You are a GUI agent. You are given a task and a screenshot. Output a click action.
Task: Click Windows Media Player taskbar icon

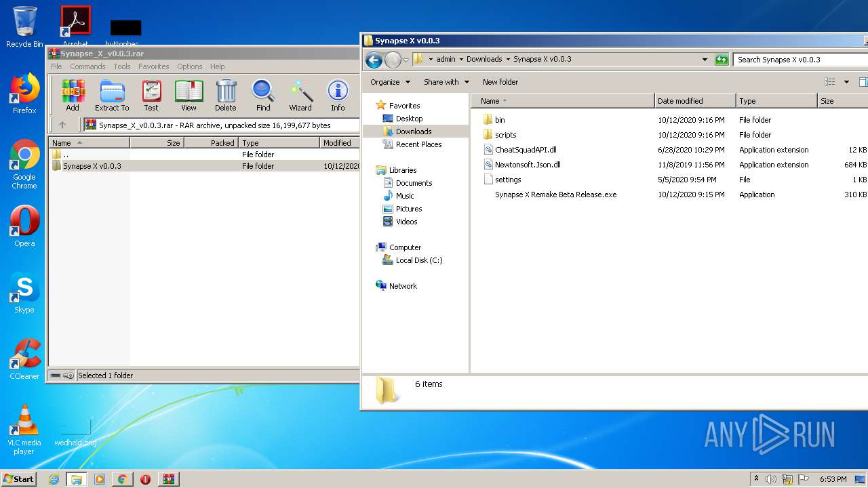(100, 479)
